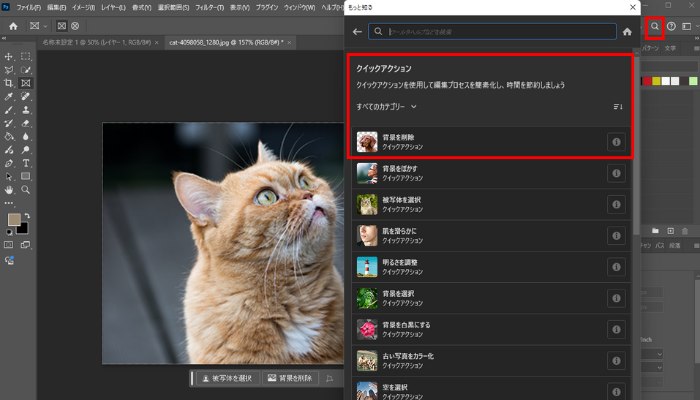700x400 pixels.
Task: Open the workspace switcher dropdown
Action: (x=689, y=26)
